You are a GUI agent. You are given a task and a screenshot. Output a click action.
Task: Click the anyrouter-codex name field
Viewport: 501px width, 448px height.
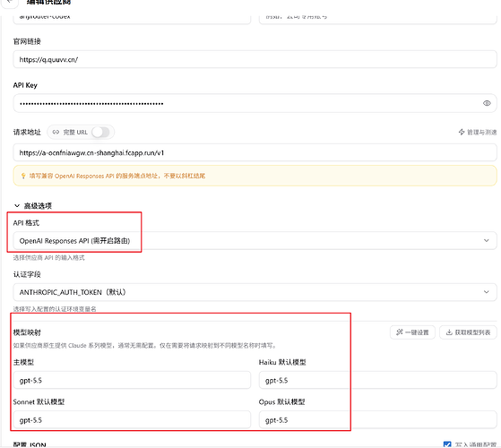[x=132, y=19]
